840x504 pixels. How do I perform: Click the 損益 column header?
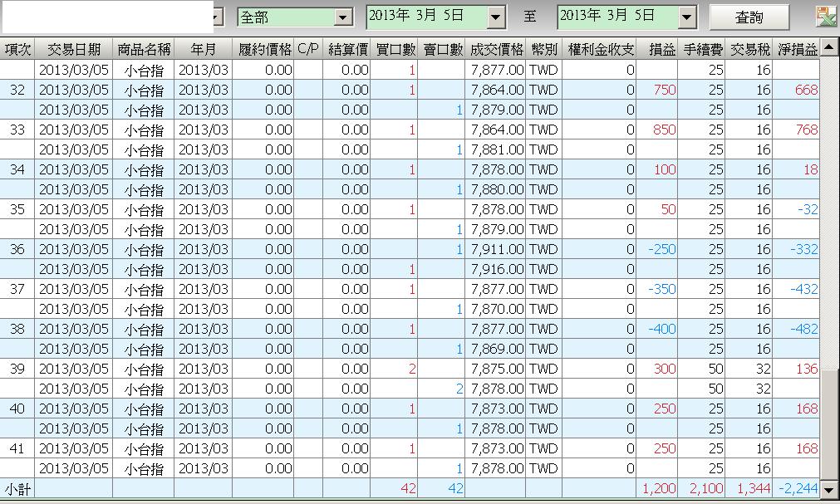(x=657, y=49)
